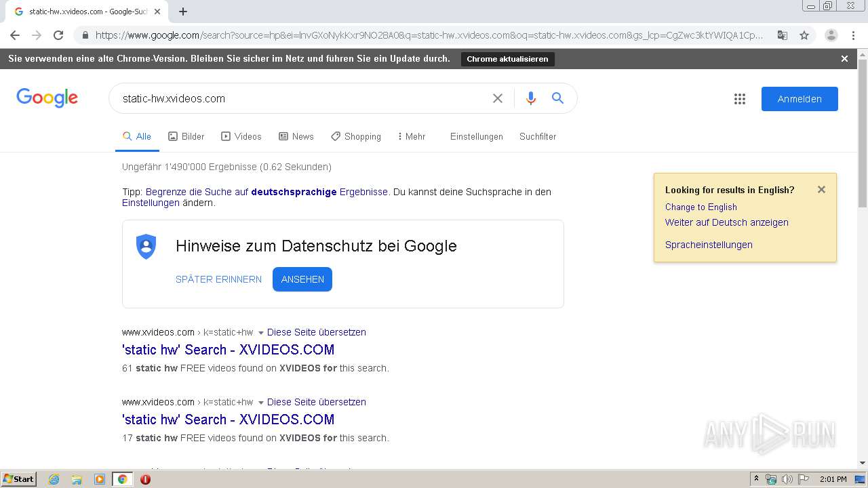Viewport: 868px width, 488px height.
Task: Start voice search with the microphone icon
Action: tap(531, 98)
